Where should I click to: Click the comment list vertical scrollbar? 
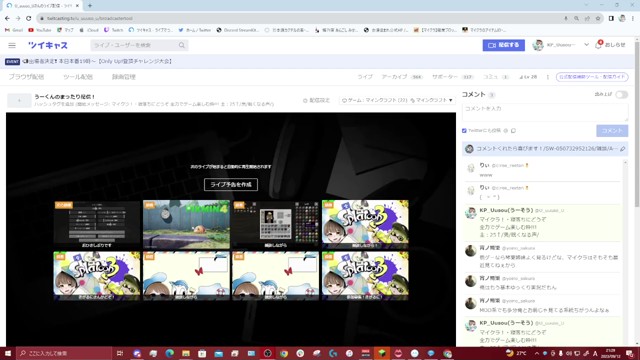pos(625,253)
